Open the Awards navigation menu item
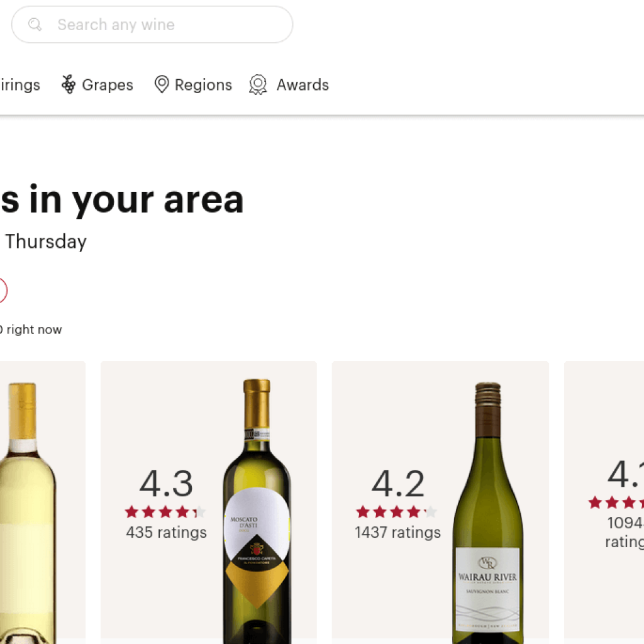 coord(303,84)
